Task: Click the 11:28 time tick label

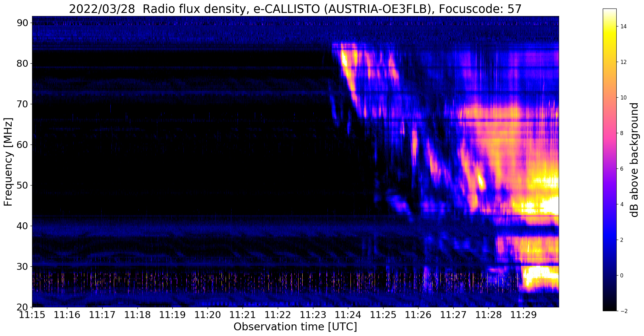Action: [x=488, y=315]
